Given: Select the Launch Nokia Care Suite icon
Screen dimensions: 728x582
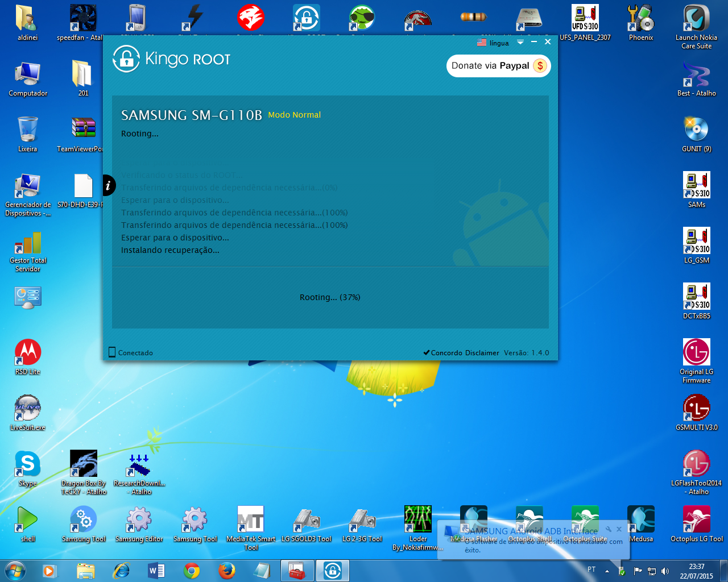Looking at the screenshot, I should [697, 27].
